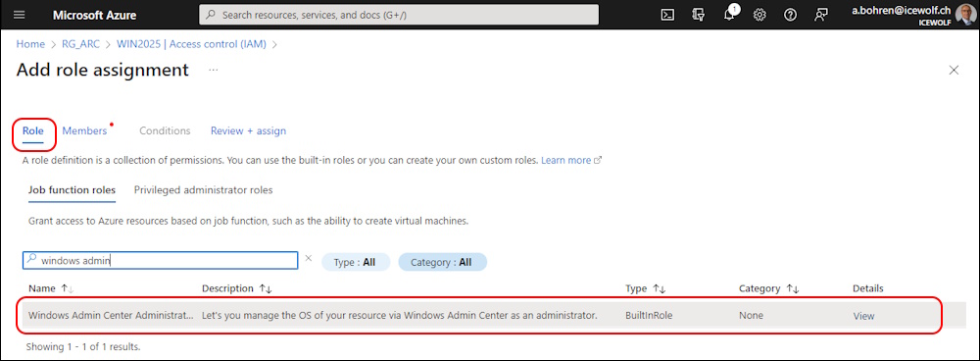
Task: Open the ellipsis menu beside Add role assignment
Action: coord(214,70)
